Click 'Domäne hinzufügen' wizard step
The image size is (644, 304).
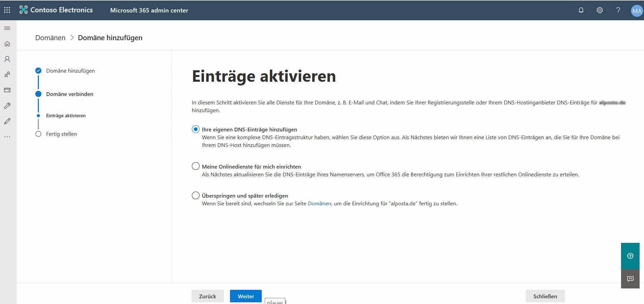pyautogui.click(x=70, y=71)
